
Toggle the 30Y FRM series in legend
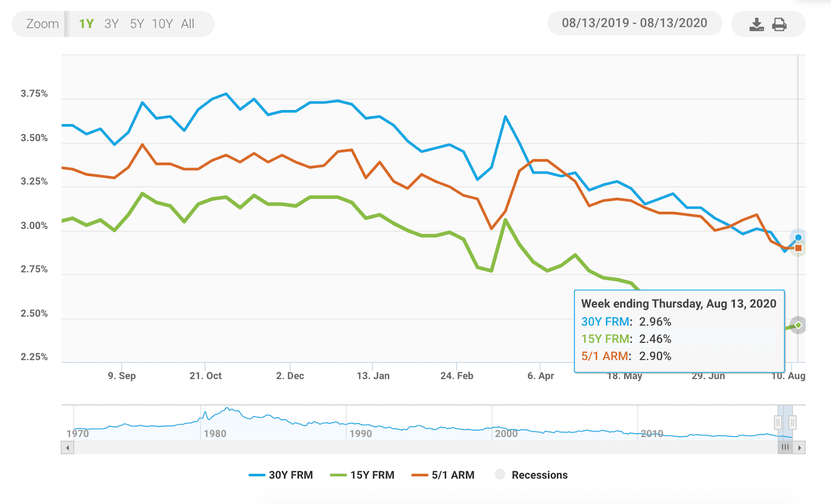[x=281, y=475]
